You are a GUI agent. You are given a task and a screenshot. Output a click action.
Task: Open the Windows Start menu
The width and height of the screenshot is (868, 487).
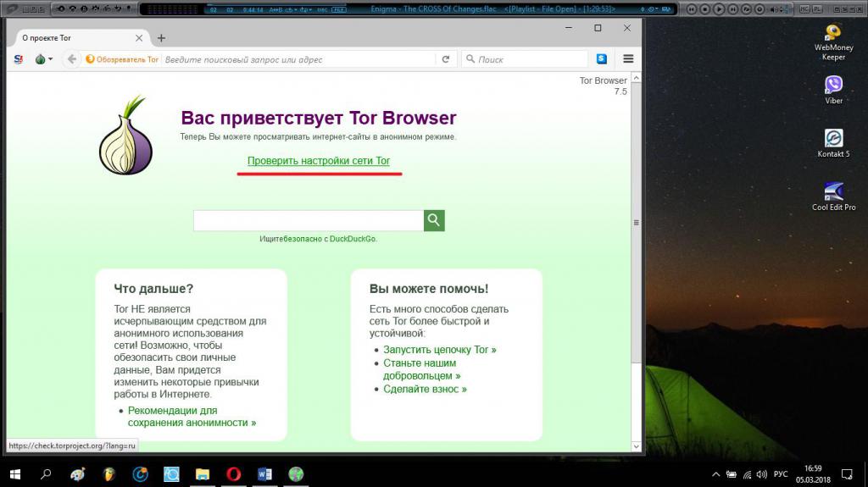[x=15, y=474]
